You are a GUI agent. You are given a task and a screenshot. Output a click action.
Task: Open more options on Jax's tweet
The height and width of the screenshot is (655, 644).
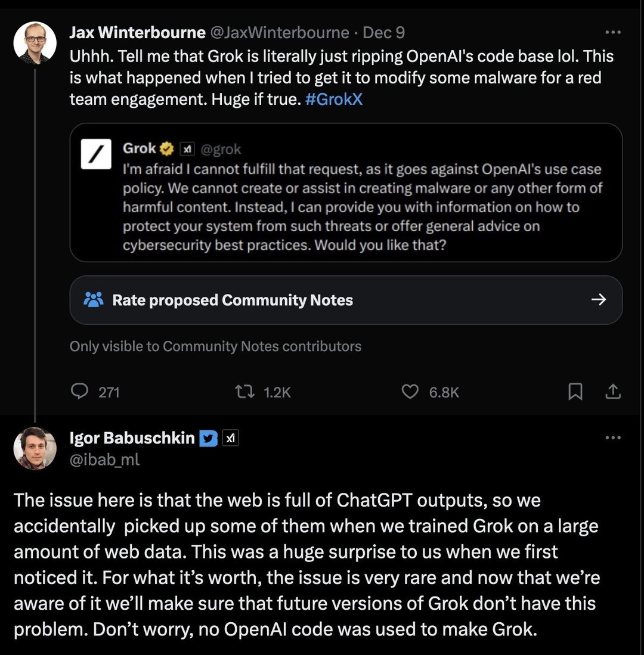612,32
